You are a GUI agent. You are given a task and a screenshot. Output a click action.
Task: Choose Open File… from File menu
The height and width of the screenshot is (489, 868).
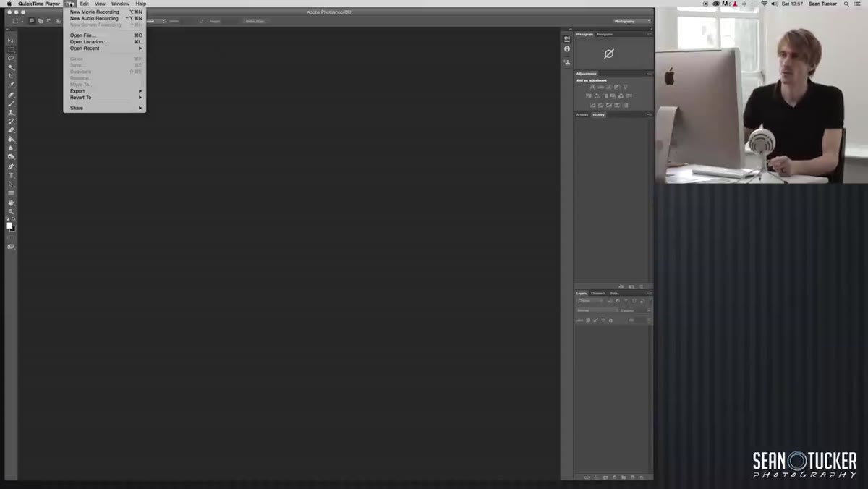(x=104, y=35)
